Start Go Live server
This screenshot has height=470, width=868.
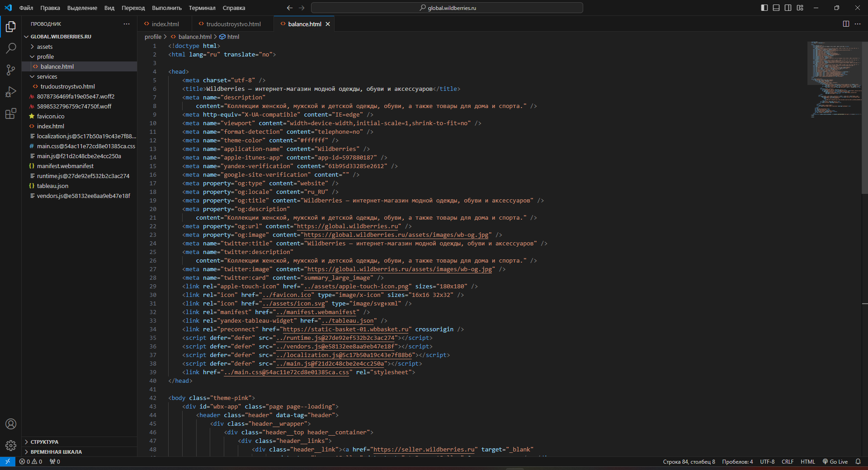[x=835, y=461]
